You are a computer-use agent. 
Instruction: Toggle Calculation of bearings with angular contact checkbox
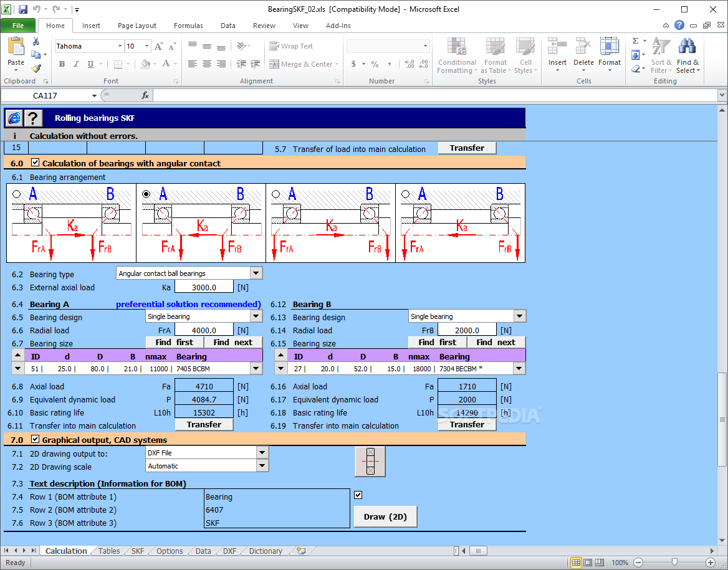[x=36, y=163]
